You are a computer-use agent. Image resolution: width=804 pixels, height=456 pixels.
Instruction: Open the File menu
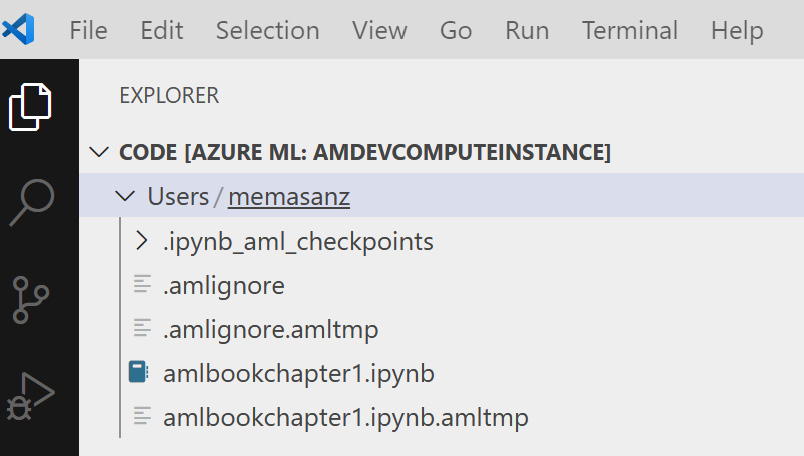pyautogui.click(x=88, y=30)
